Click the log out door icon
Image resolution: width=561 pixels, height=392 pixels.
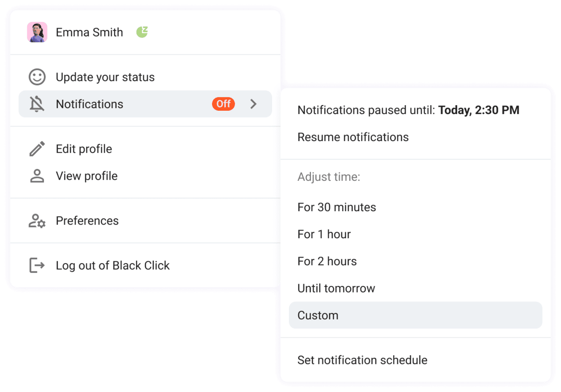[x=37, y=265]
